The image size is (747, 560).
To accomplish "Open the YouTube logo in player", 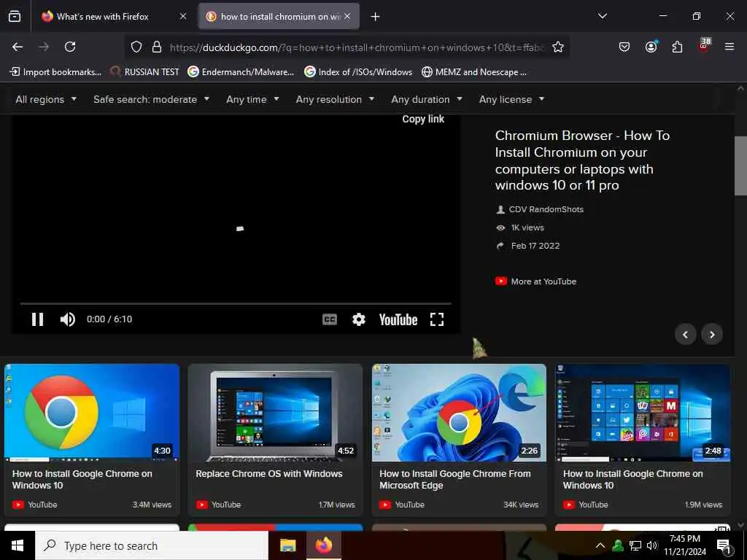I will 398,319.
